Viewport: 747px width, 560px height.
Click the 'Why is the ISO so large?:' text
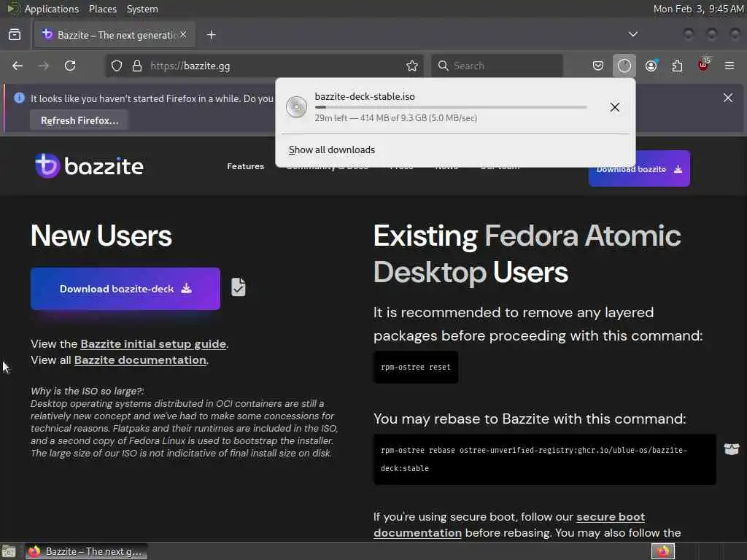click(x=88, y=391)
